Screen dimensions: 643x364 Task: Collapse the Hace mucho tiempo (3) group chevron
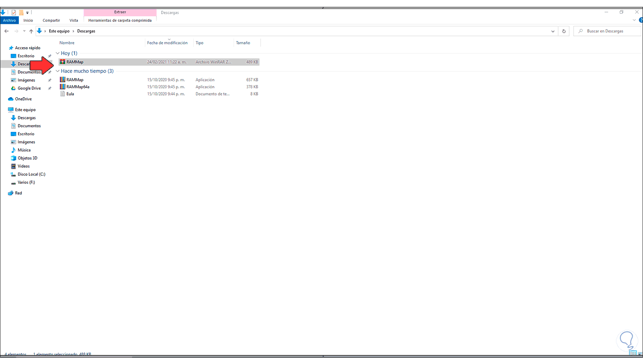pos(58,71)
